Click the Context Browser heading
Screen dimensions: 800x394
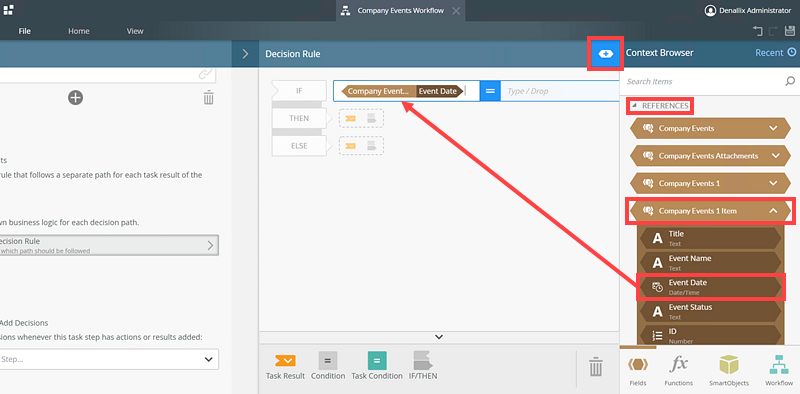click(660, 53)
